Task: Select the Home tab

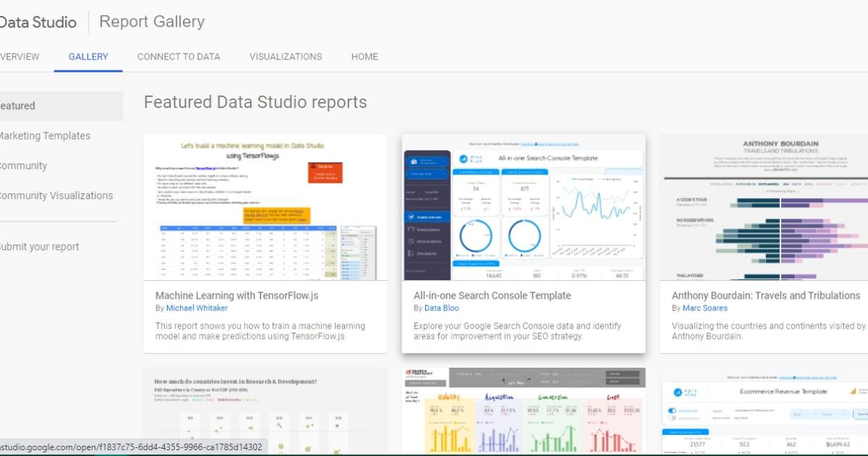Action: click(364, 56)
